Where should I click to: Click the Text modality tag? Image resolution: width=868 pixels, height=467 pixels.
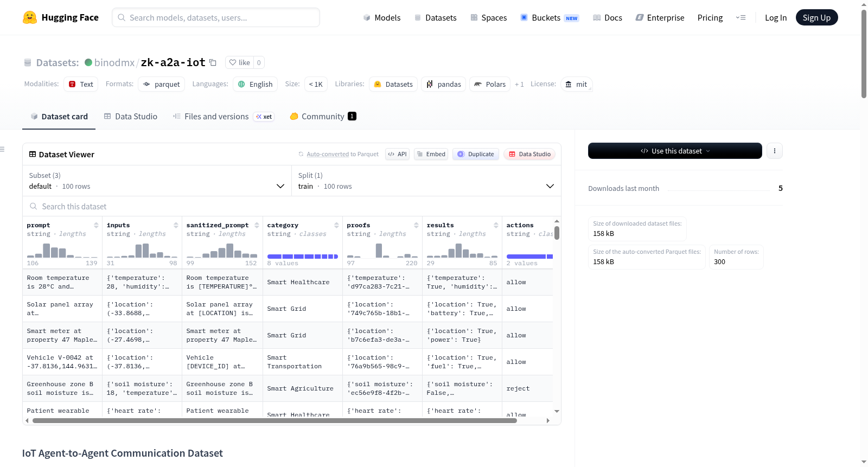coord(81,84)
